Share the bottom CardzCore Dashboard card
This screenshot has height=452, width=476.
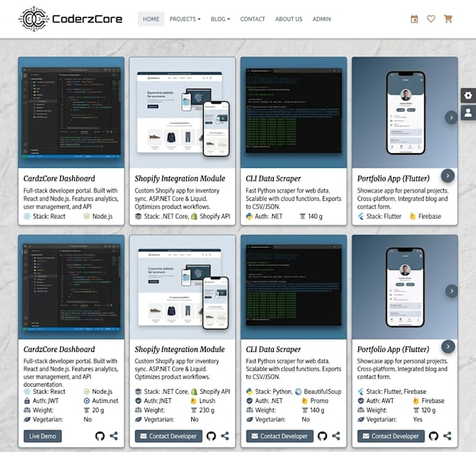[114, 436]
